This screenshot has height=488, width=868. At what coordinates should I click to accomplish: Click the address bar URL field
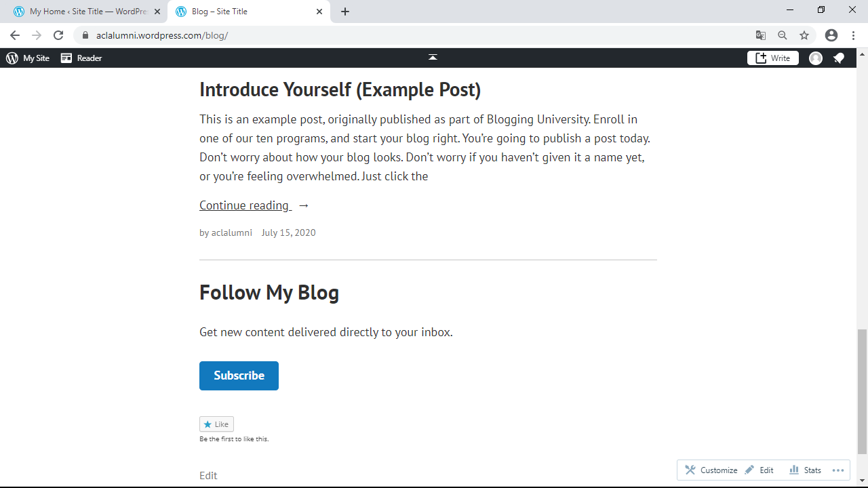pyautogui.click(x=407, y=35)
